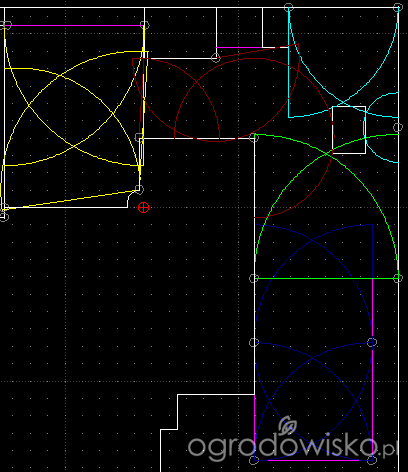Select the sprinkler node at the top-right corner
Screen dimensions: 408x472
(x=398, y=7)
